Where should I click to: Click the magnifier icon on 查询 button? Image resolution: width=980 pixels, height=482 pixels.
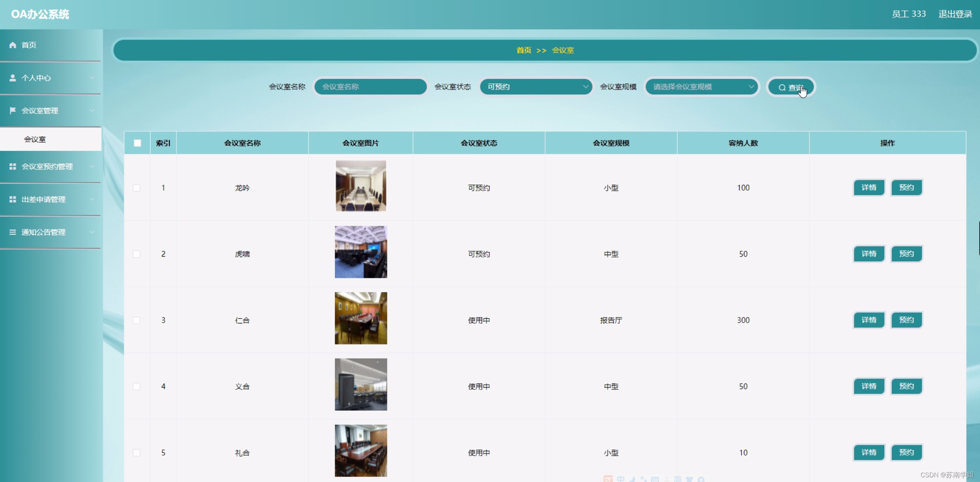(782, 87)
